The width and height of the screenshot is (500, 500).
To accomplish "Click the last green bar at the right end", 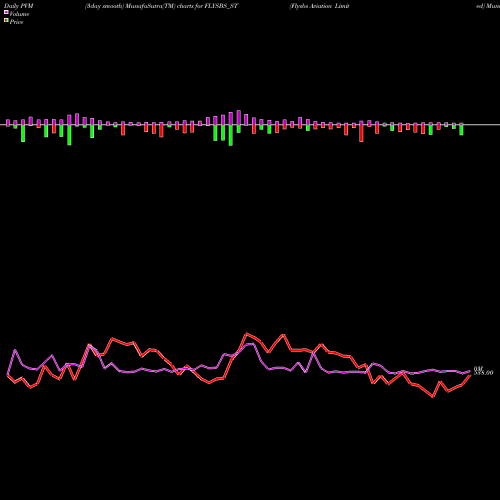I will [461, 129].
